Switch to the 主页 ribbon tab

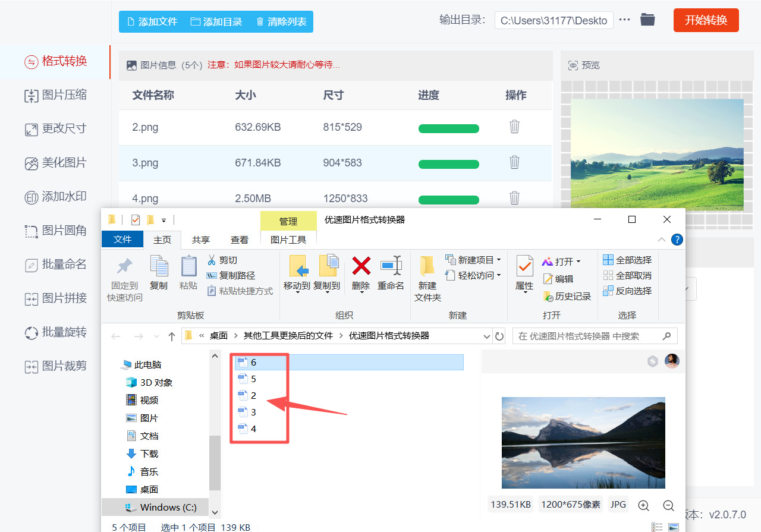pyautogui.click(x=162, y=240)
